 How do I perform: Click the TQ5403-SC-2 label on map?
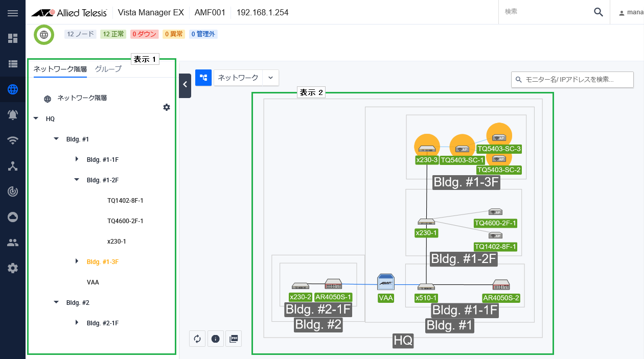click(499, 170)
